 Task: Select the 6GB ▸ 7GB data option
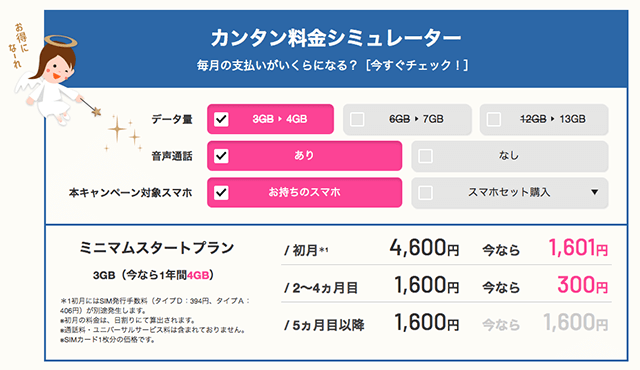[x=407, y=120]
